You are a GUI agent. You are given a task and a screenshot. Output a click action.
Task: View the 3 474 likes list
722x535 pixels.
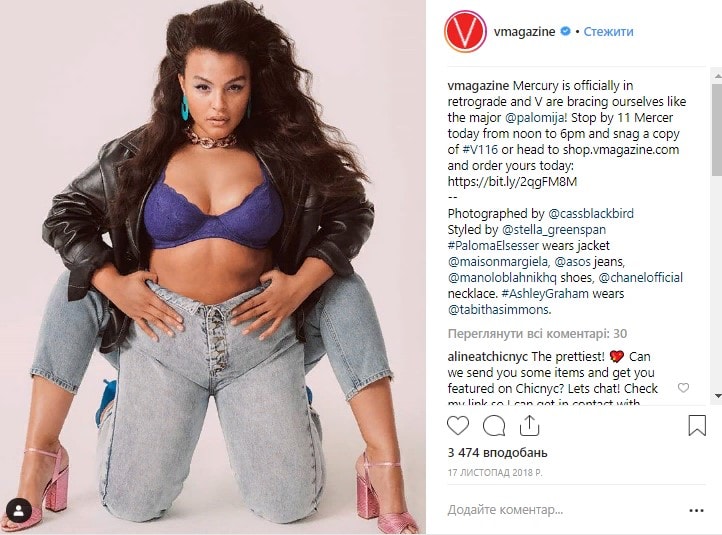tap(497, 453)
